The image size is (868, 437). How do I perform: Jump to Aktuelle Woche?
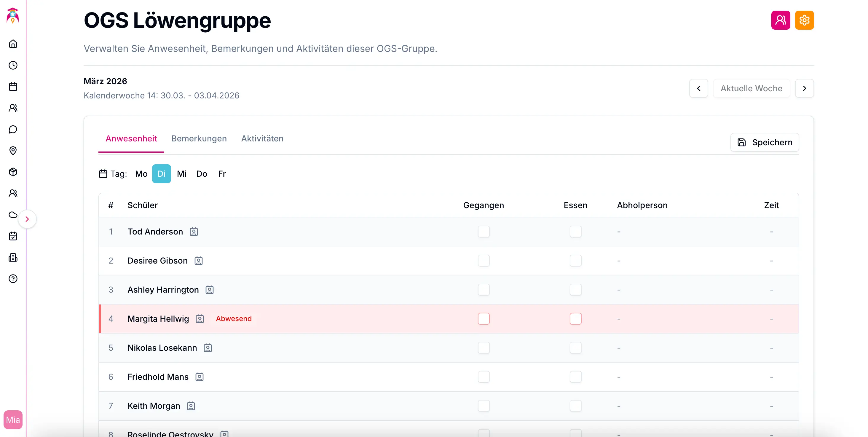click(751, 88)
